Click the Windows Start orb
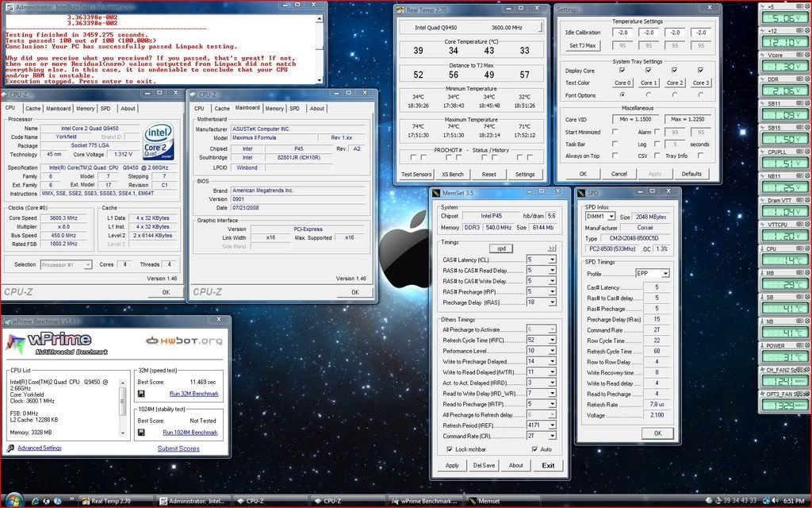This screenshot has height=508, width=812. tap(13, 500)
